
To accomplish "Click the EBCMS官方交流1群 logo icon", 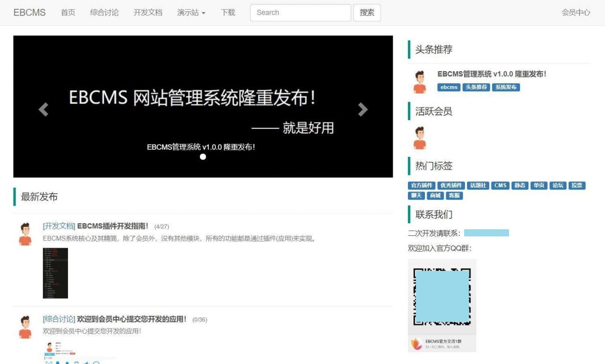I will (416, 344).
